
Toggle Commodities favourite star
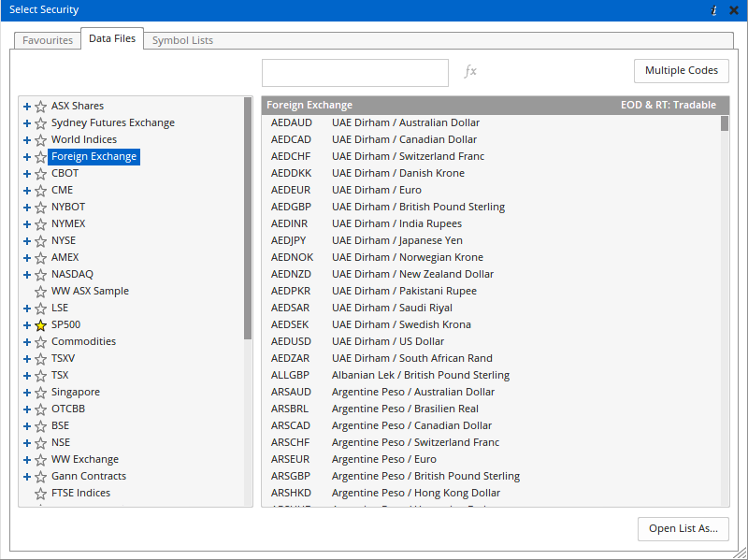41,342
